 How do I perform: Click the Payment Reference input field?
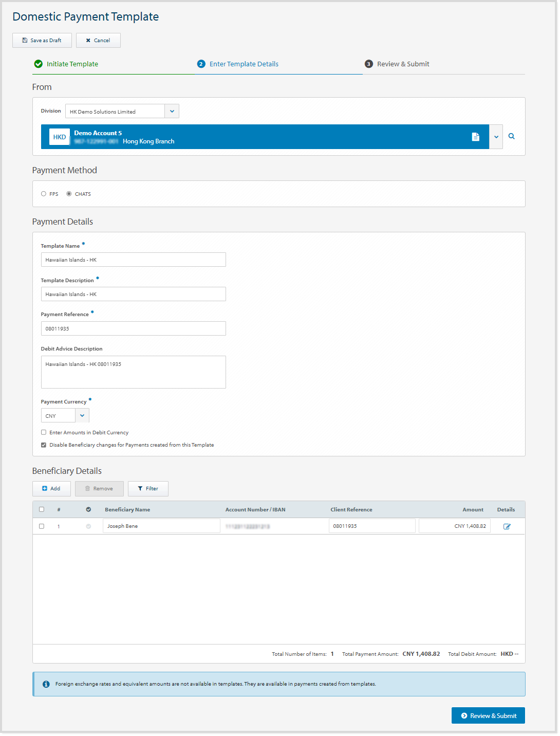pos(133,328)
